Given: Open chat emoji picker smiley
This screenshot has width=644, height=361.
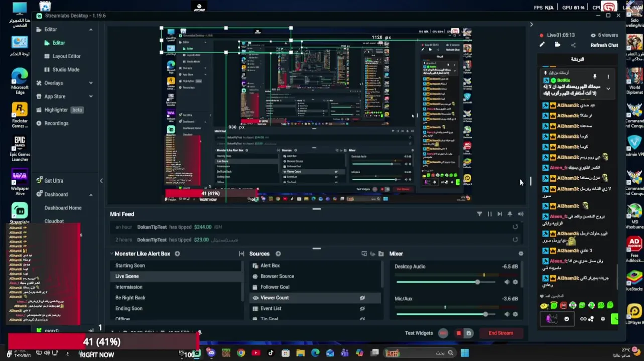Looking at the screenshot, I should [567, 319].
